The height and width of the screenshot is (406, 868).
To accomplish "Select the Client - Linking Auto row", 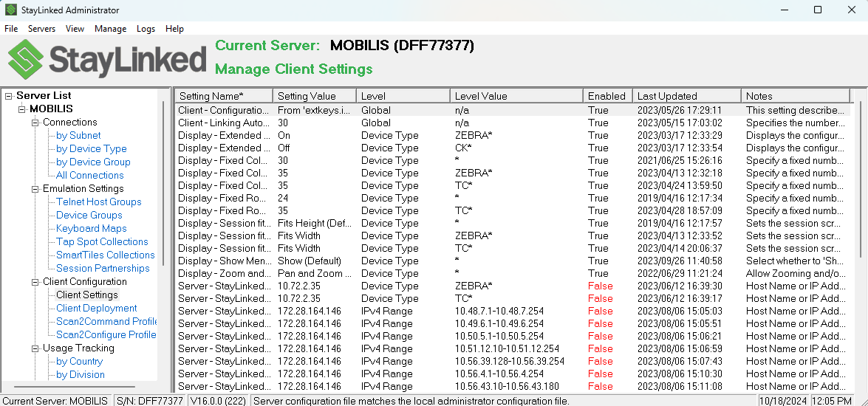I will click(x=223, y=123).
